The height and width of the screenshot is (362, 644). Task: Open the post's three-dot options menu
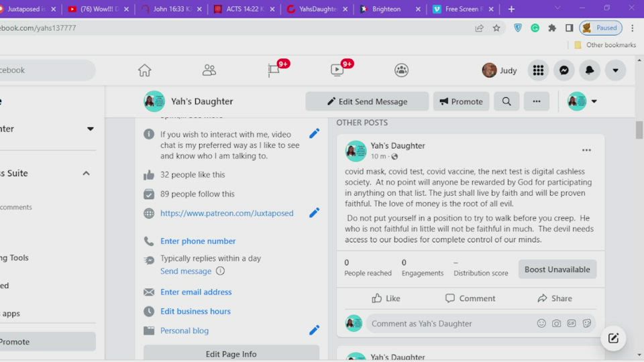click(x=586, y=150)
